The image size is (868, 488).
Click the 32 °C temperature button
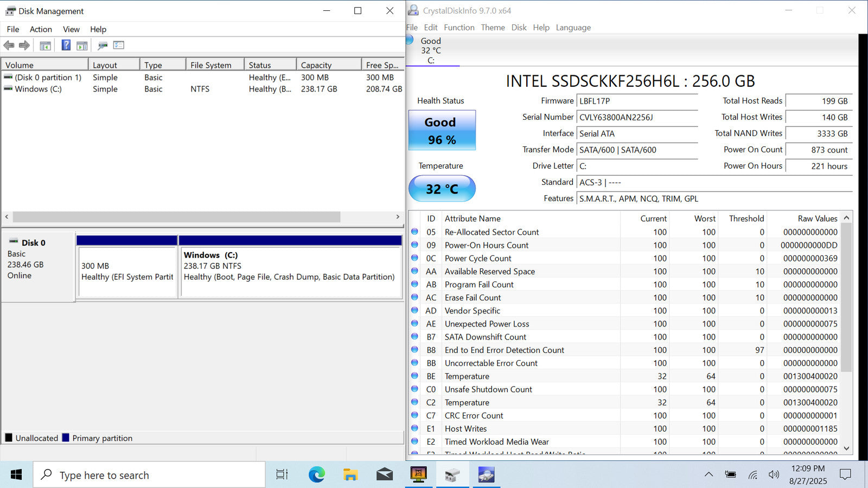pyautogui.click(x=442, y=189)
